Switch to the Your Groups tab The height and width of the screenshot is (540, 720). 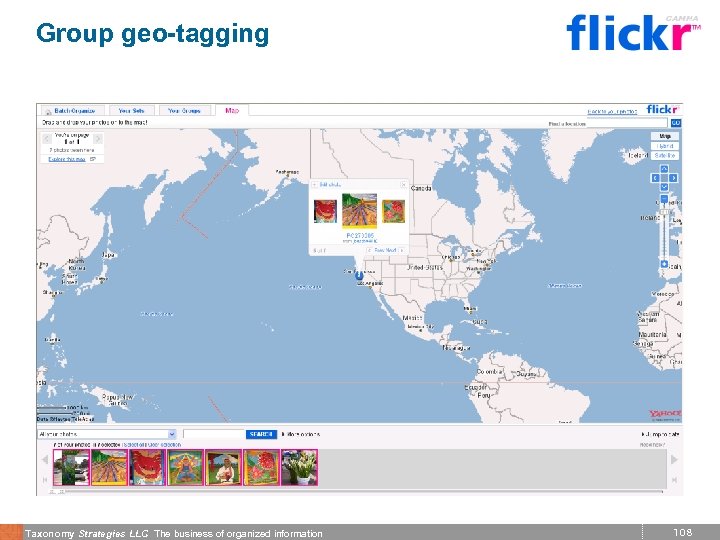pyautogui.click(x=184, y=111)
